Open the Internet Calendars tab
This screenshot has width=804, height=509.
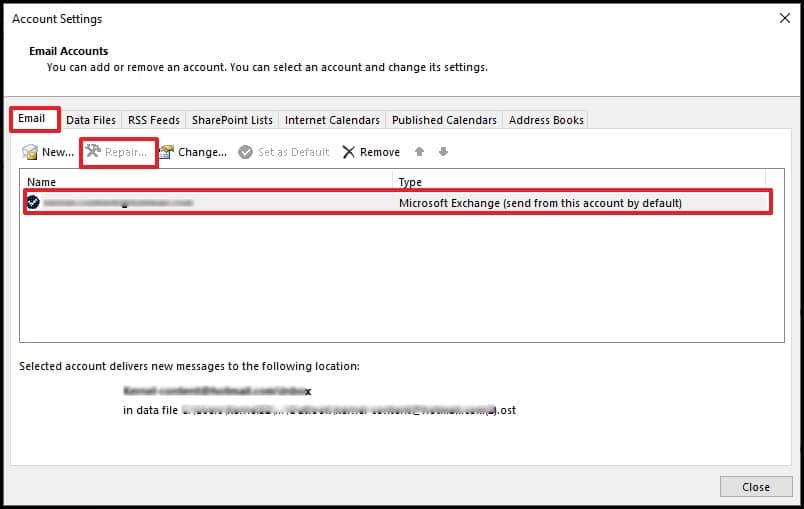point(332,120)
